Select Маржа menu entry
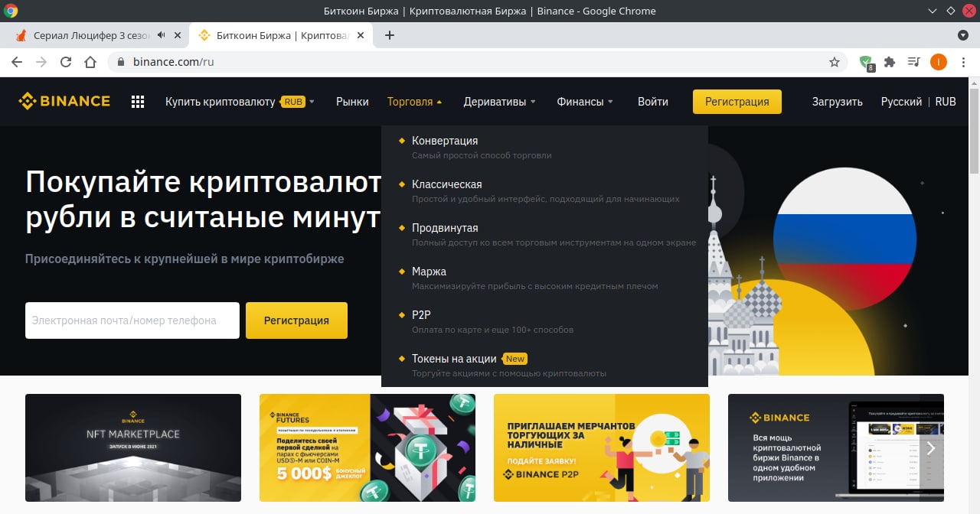 click(544, 278)
